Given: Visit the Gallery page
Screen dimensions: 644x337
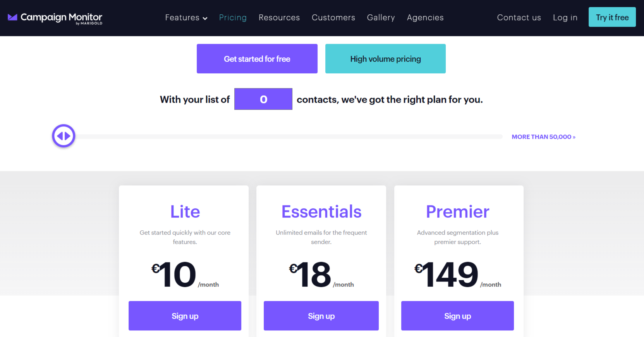Looking at the screenshot, I should 381,17.
